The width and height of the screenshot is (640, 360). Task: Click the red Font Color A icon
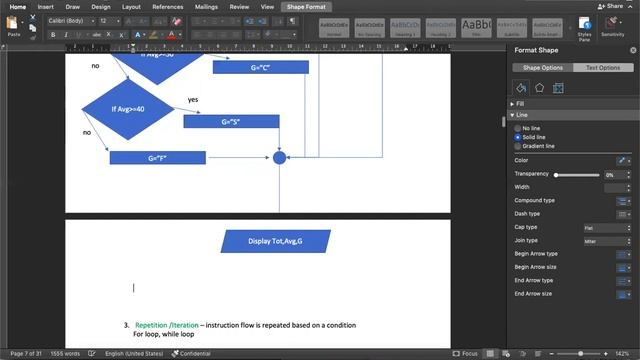tap(171, 35)
